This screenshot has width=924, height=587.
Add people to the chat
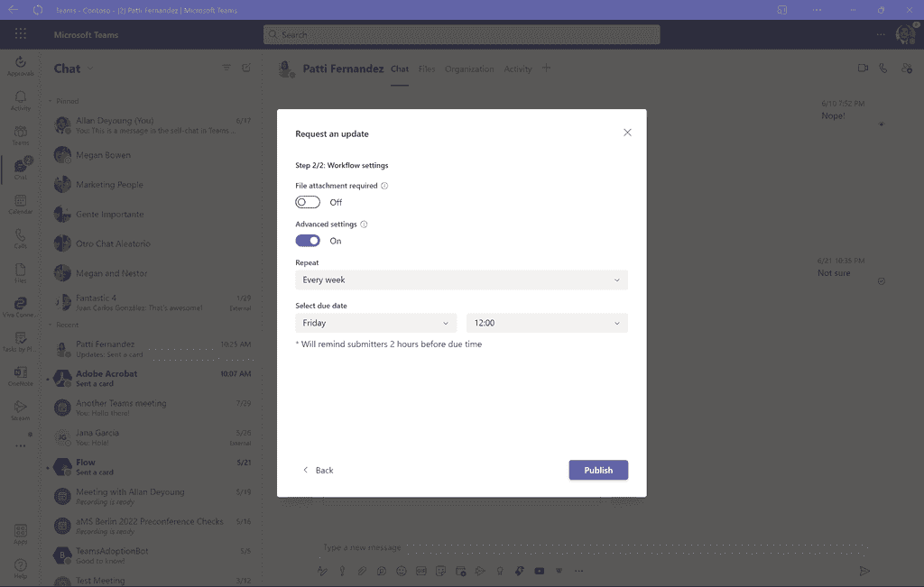click(x=907, y=69)
